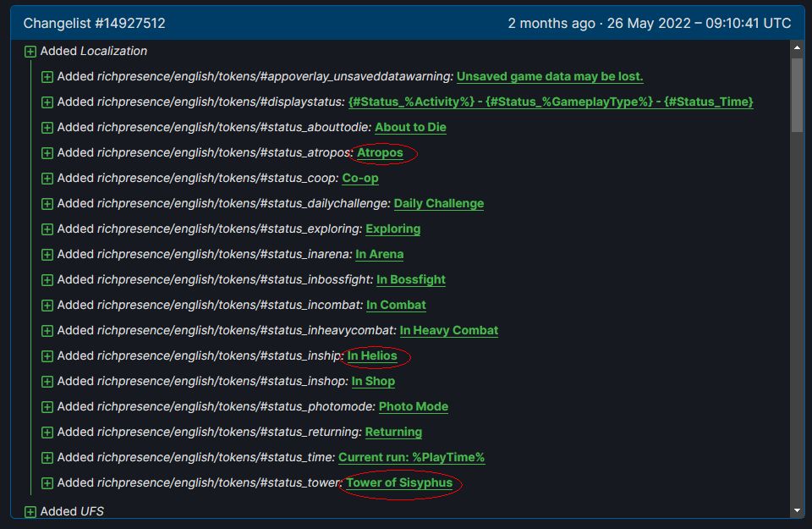
Task: Click plus icon next to status_inarena entry
Action: (x=47, y=255)
